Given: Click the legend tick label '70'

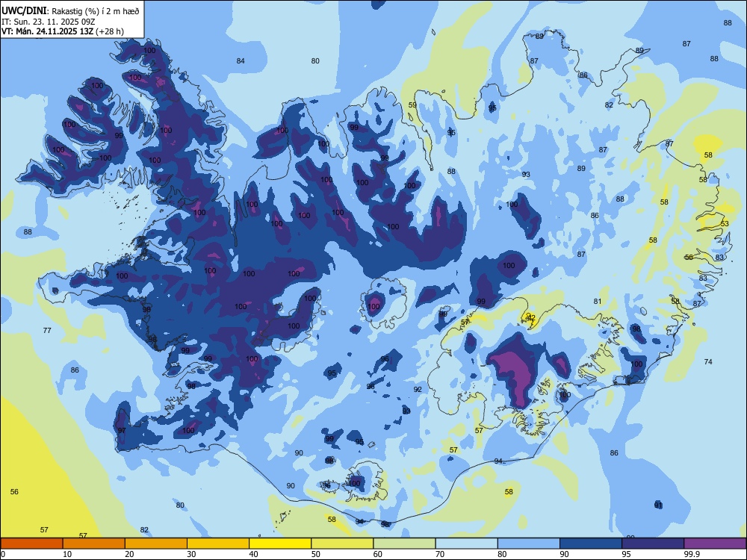Looking at the screenshot, I should (440, 554).
